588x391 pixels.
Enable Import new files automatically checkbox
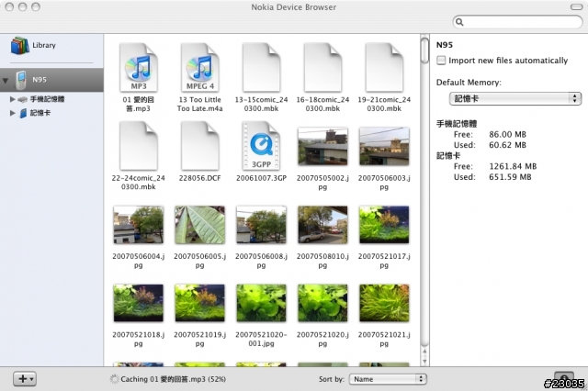441,61
